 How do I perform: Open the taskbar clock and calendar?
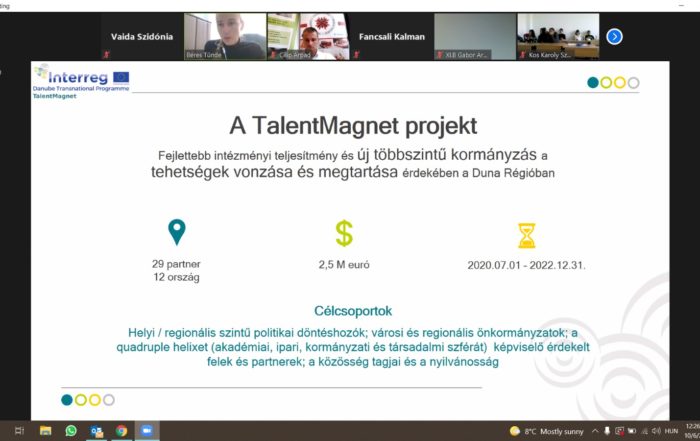[x=688, y=430]
